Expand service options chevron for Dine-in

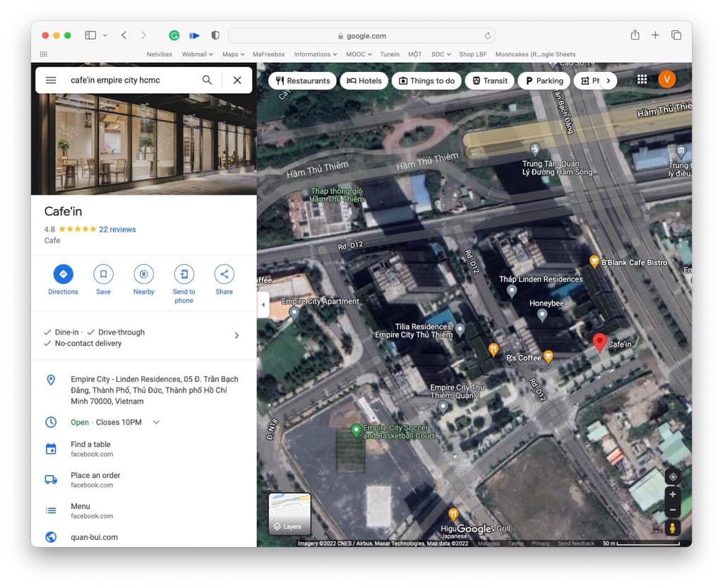237,335
